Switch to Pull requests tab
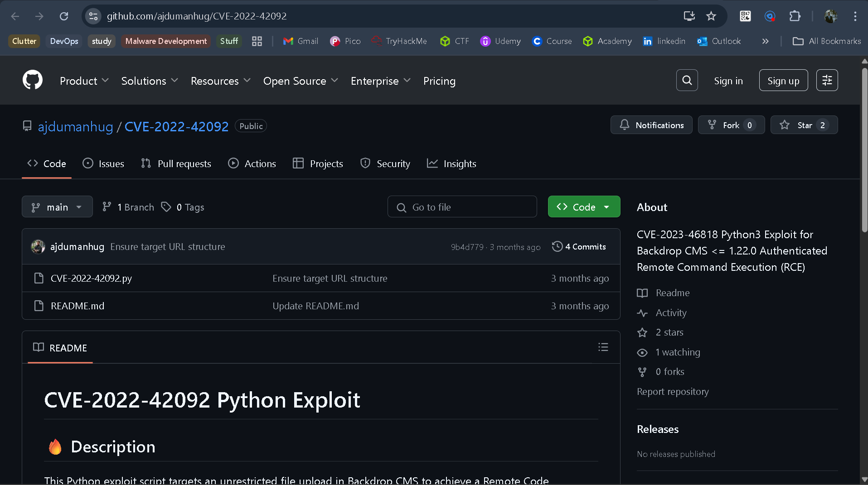868x485 pixels. pos(176,163)
